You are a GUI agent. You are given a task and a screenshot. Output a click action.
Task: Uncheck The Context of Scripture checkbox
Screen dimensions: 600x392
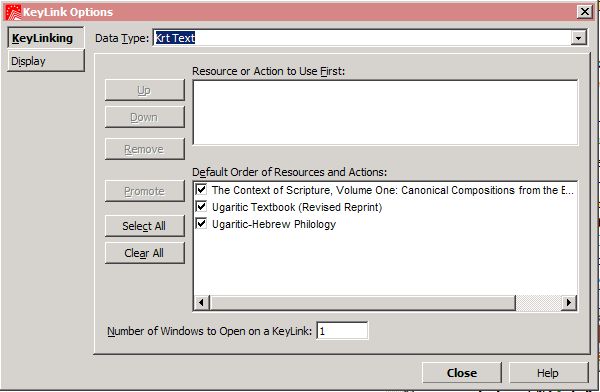click(x=201, y=189)
